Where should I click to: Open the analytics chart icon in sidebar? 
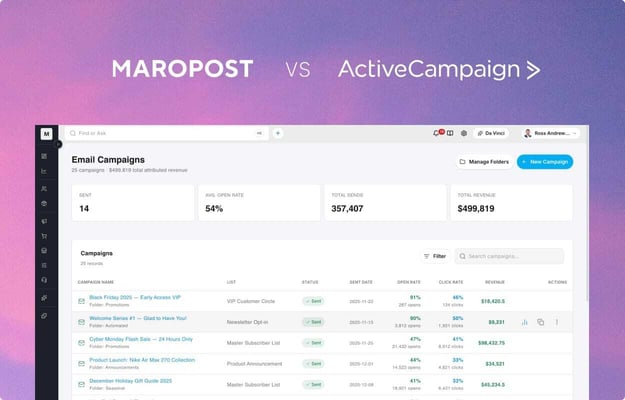click(44, 171)
